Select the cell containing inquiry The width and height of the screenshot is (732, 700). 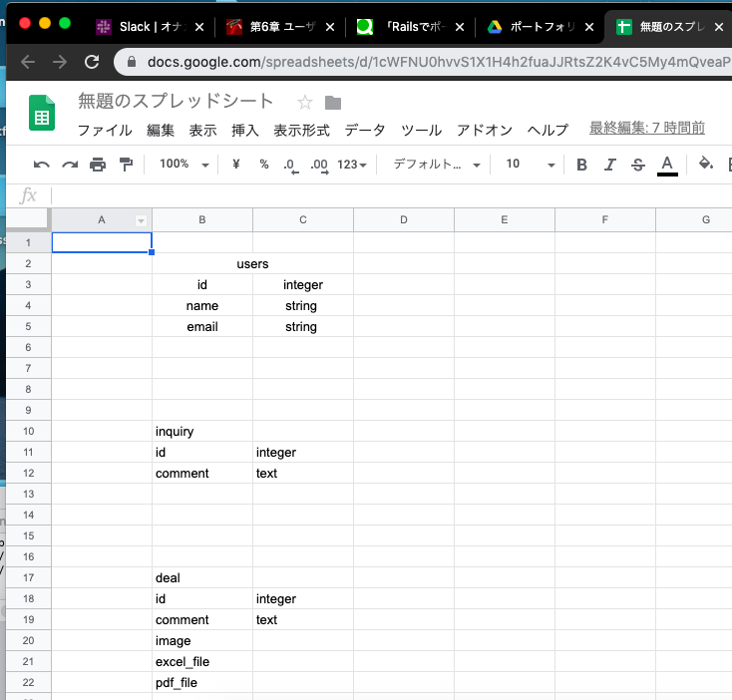pos(202,431)
